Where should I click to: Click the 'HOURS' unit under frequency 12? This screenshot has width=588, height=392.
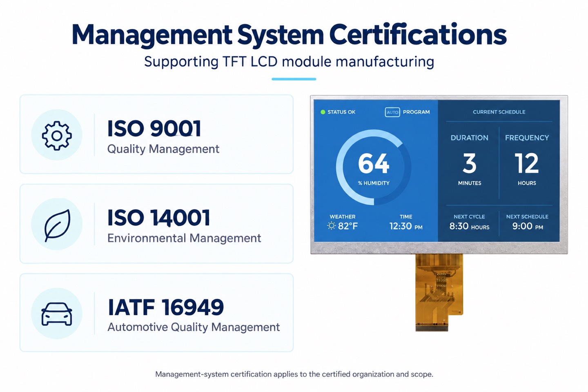pyautogui.click(x=527, y=183)
